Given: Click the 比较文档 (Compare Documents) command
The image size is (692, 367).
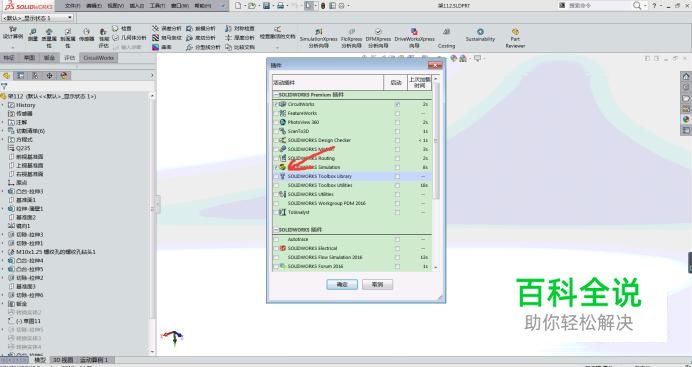Looking at the screenshot, I should pyautogui.click(x=240, y=47).
